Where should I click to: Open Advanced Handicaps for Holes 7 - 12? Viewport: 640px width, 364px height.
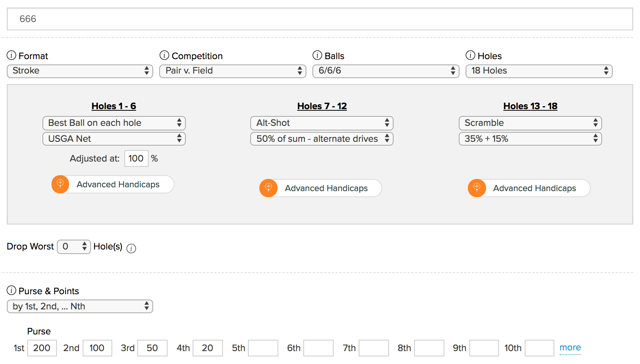[x=326, y=188]
